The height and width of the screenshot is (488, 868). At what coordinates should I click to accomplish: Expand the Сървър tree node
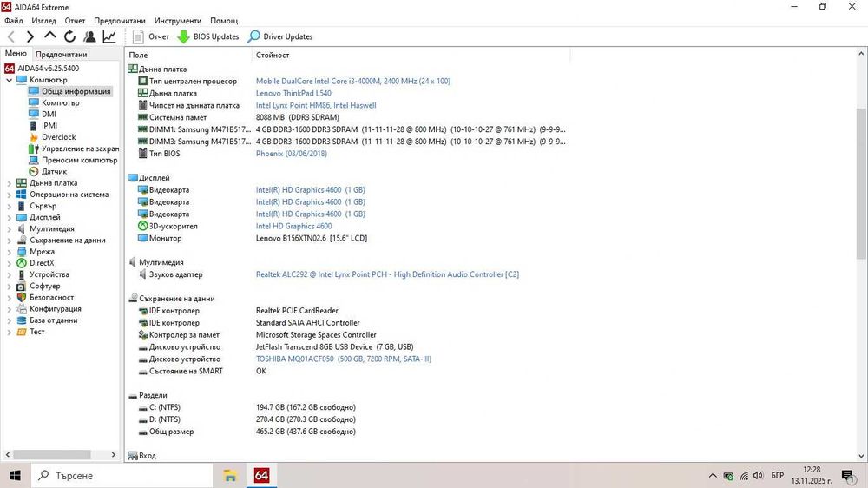point(9,206)
